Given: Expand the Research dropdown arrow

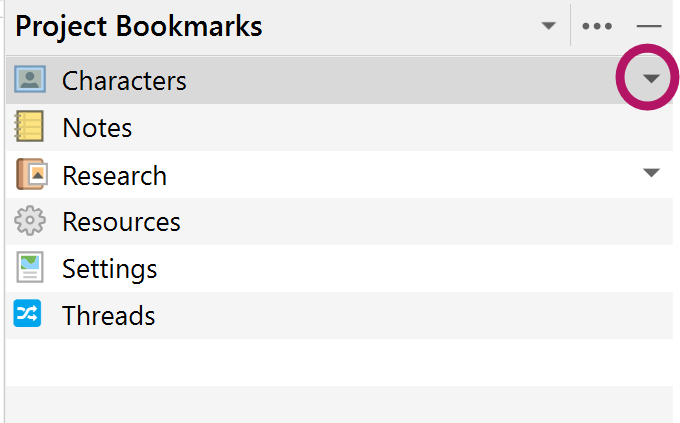Looking at the screenshot, I should pos(651,174).
